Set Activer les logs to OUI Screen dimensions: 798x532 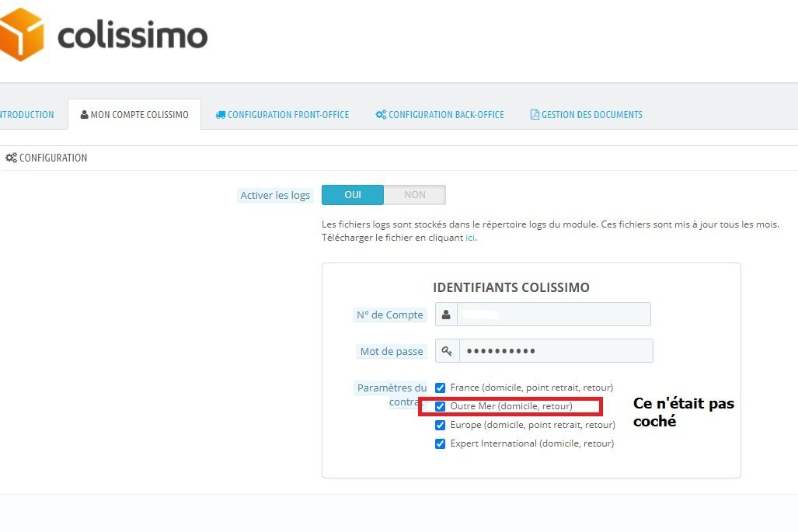click(x=353, y=195)
